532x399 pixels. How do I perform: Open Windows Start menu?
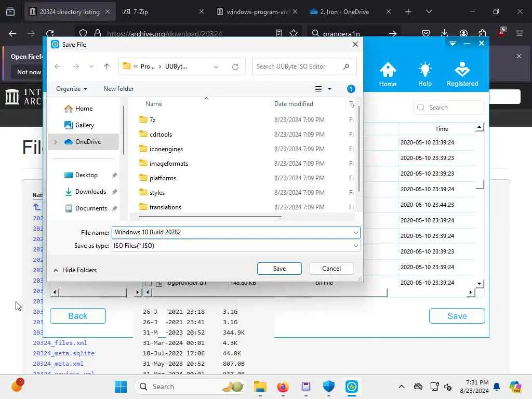[x=121, y=387]
